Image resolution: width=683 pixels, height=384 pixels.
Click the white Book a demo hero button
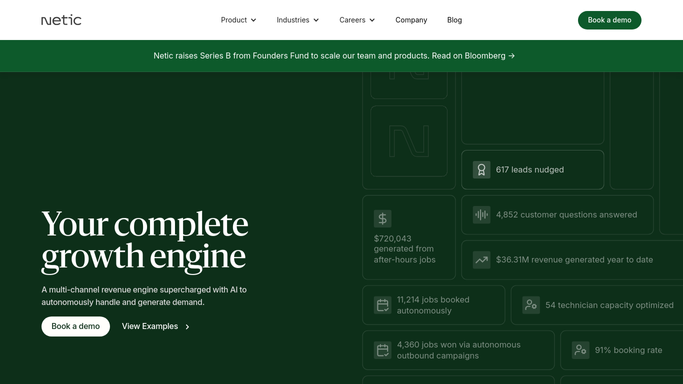coord(75,326)
